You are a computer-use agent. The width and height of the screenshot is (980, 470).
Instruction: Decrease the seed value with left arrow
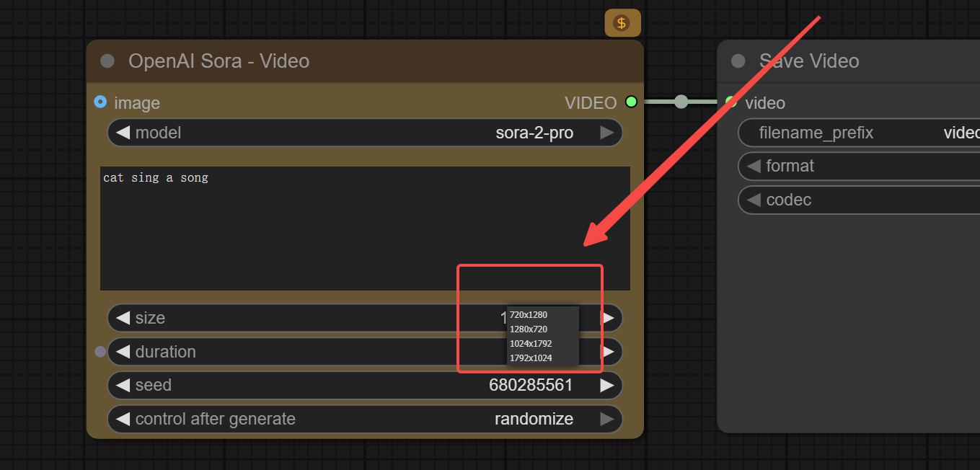tap(123, 385)
